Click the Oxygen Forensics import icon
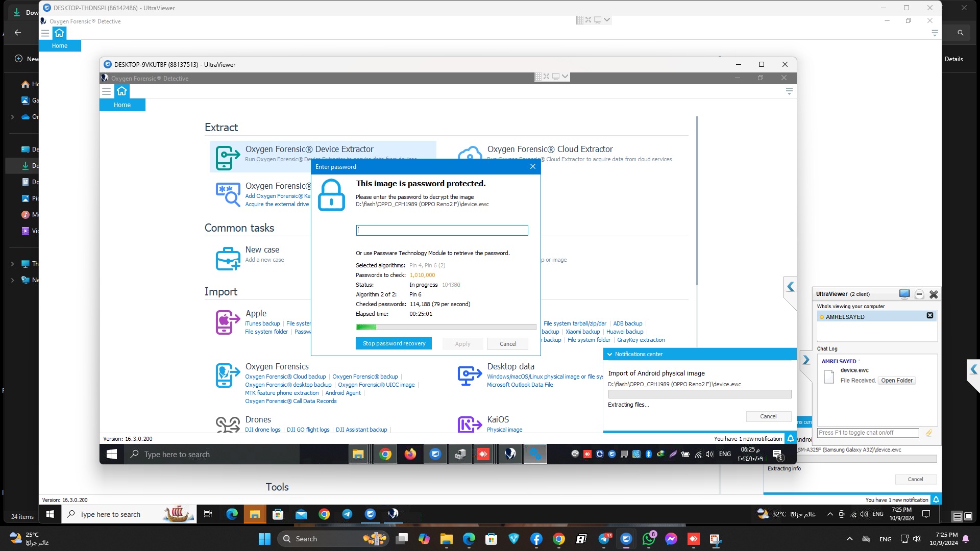 227,375
